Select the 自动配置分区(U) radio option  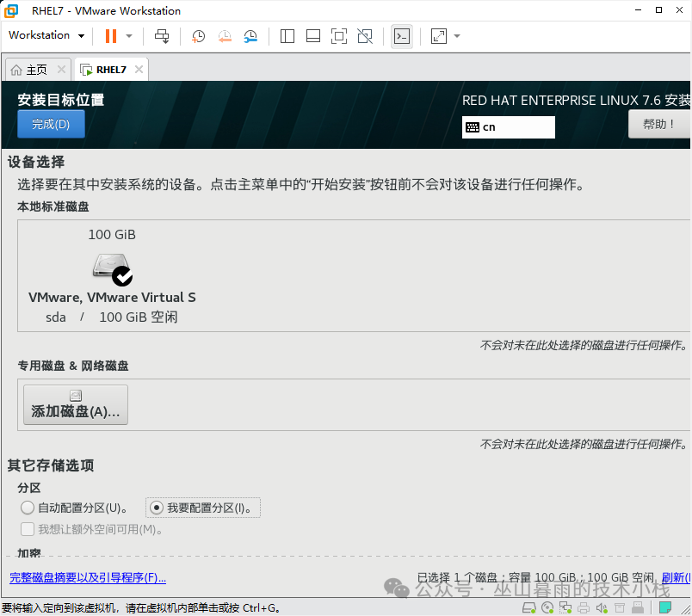(x=26, y=508)
